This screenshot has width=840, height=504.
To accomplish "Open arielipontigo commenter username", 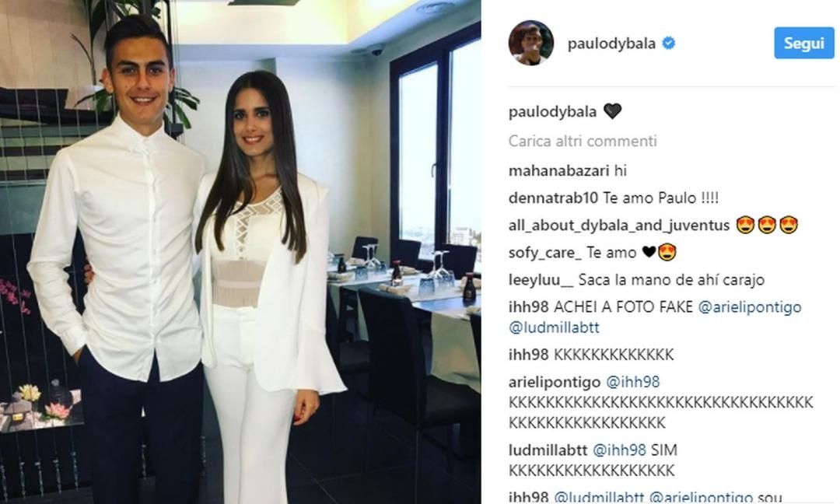I will pos(555,382).
